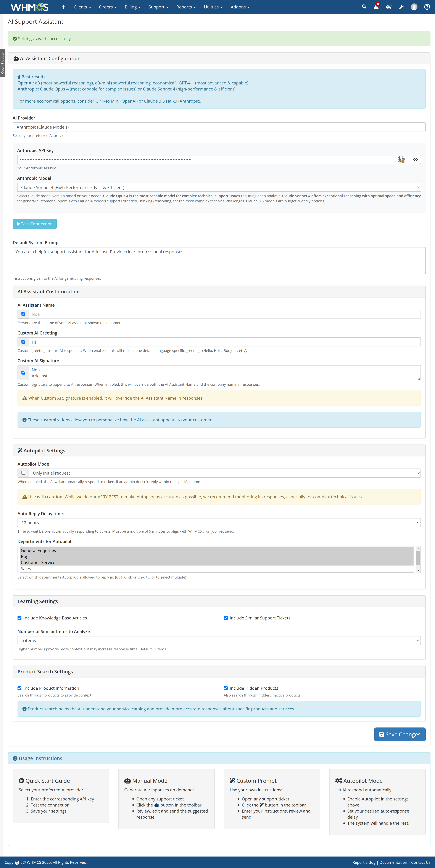435x868 pixels.
Task: Open the plus quick-add menu
Action: 63,7
